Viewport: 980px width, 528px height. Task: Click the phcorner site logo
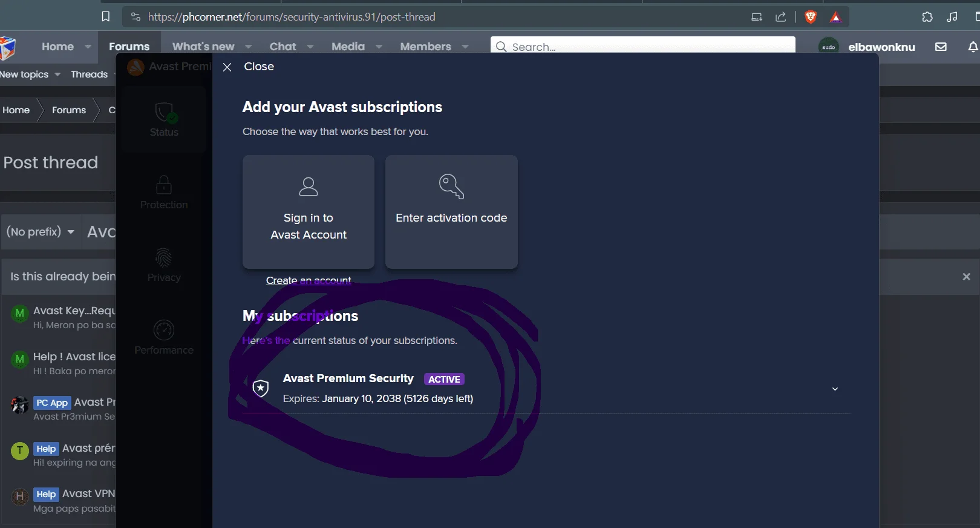7,47
